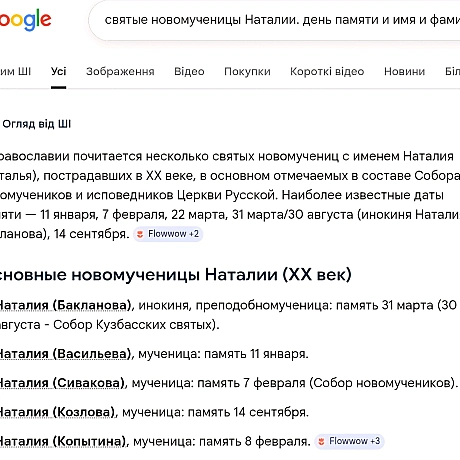Click the Огляд від ШІ heading
Image resolution: width=460 pixels, height=460 pixels.
pyautogui.click(x=37, y=124)
